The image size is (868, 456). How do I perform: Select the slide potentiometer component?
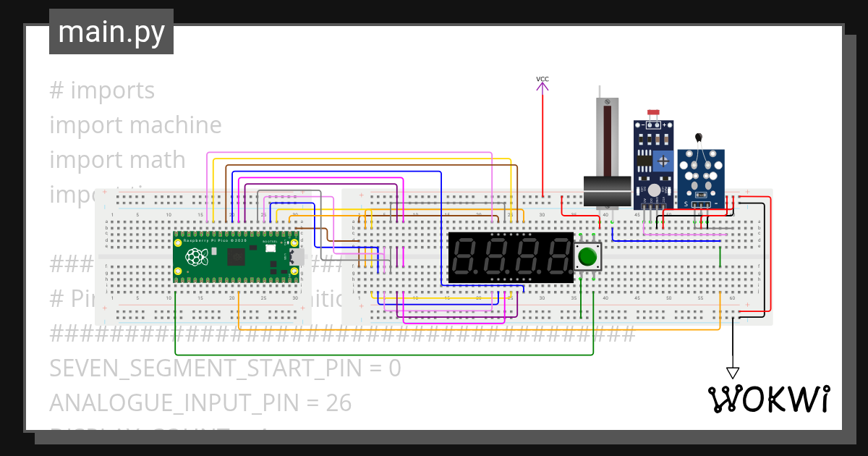pos(608,145)
